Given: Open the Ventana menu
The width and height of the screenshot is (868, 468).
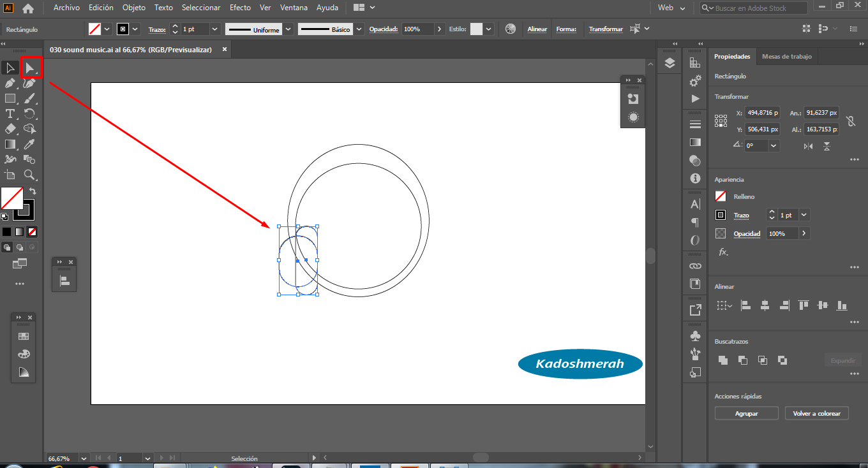Looking at the screenshot, I should click(x=294, y=8).
